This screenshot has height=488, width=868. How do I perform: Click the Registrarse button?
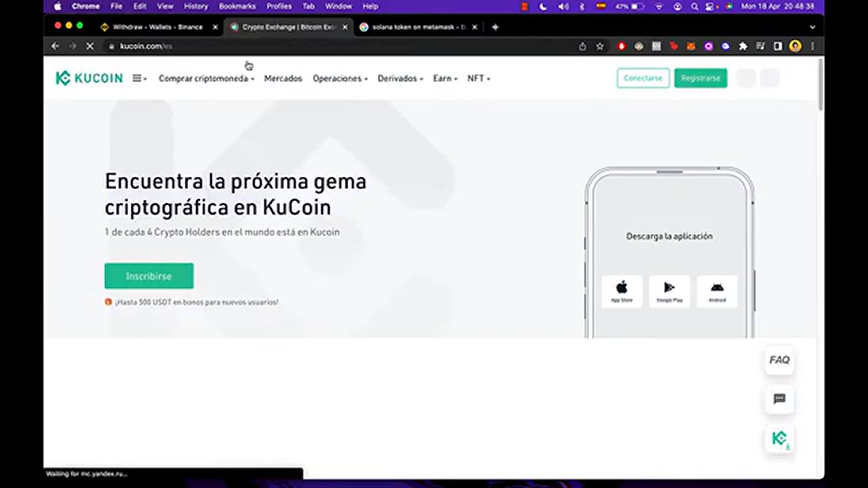click(700, 78)
